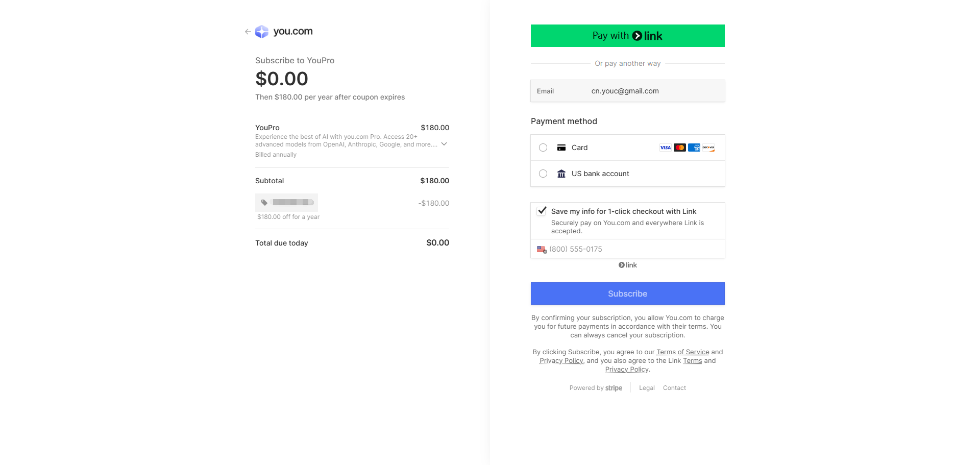Expand the YouPro description chevron

click(x=444, y=144)
